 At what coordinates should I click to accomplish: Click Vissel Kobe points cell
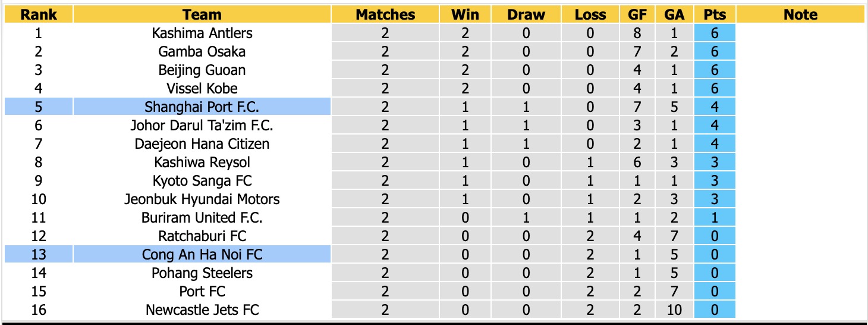(x=715, y=89)
